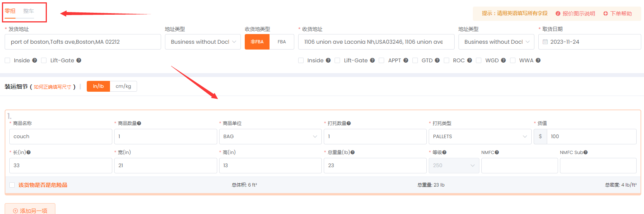
Task: Expand the PALLETS type dropdown
Action: 479,137
